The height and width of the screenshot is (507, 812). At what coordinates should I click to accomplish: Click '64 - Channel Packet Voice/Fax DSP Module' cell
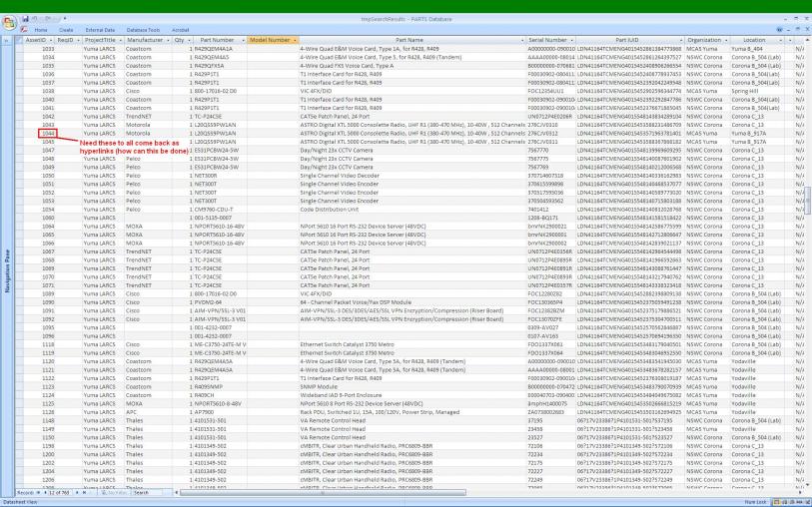412,302
